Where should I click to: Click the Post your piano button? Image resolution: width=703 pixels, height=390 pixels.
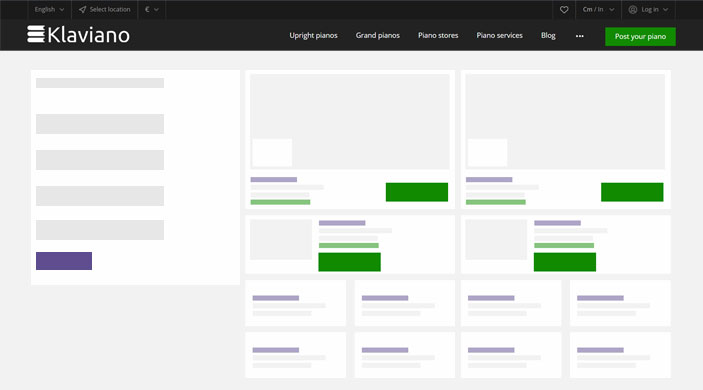click(x=640, y=36)
